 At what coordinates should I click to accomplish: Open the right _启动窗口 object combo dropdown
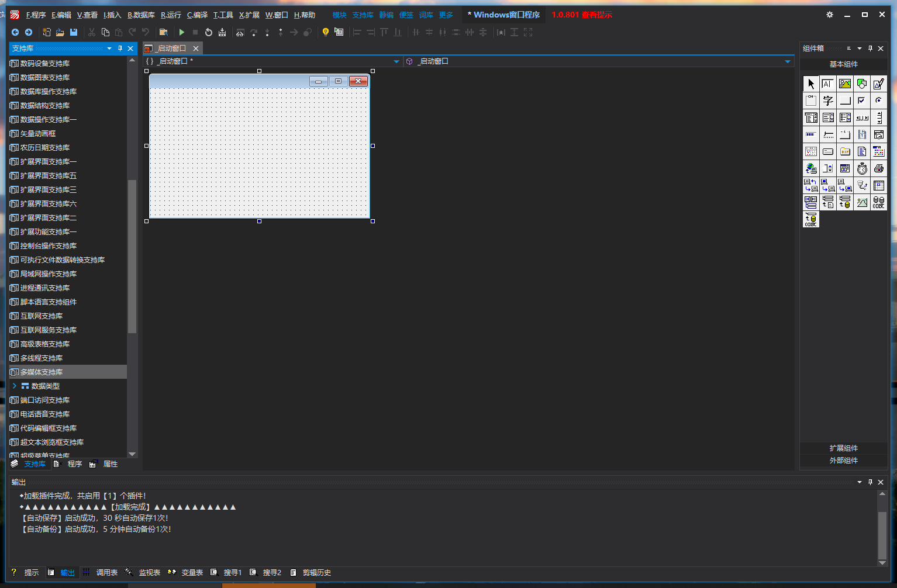coord(788,61)
